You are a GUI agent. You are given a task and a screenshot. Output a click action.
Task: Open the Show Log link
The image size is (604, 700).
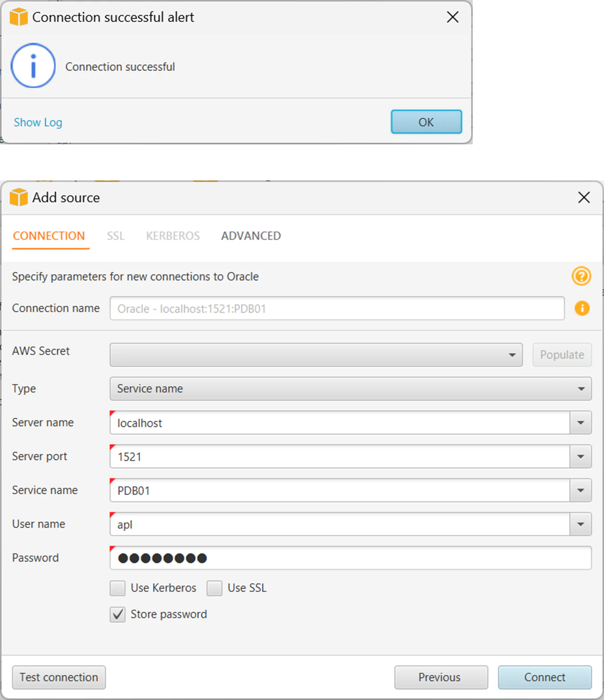coord(38,122)
